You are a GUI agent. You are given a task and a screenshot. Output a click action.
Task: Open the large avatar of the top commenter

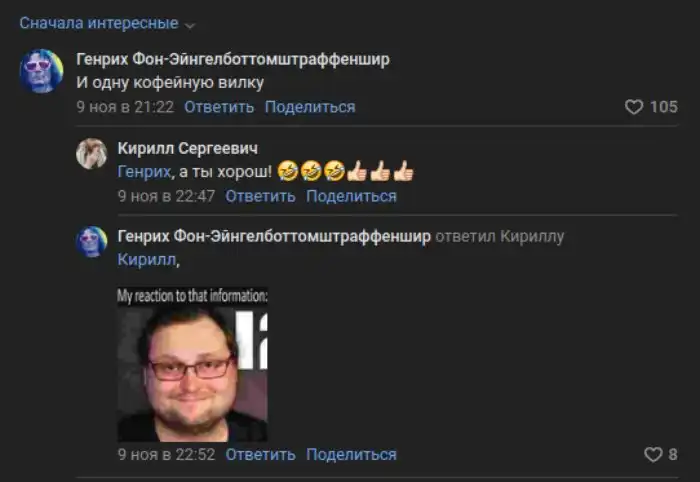point(42,71)
